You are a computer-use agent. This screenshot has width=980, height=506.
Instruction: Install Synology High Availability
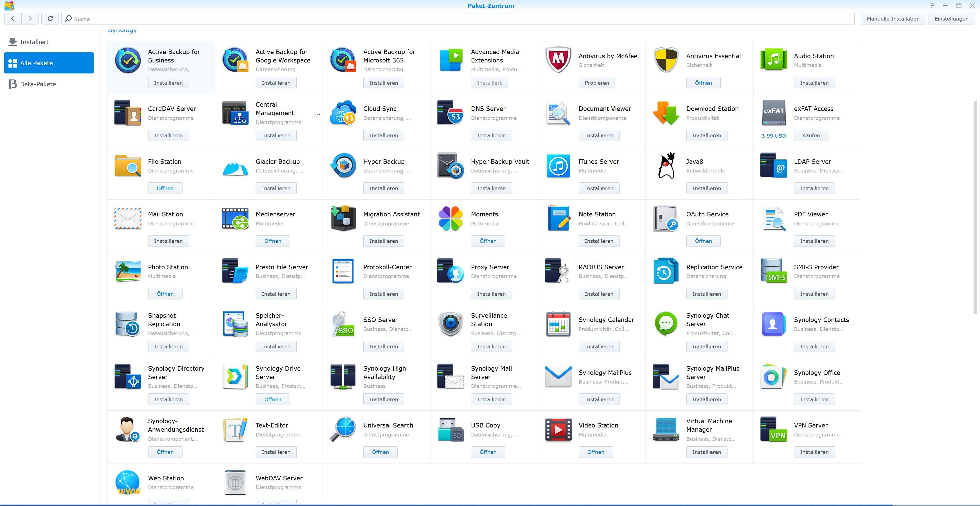click(384, 399)
